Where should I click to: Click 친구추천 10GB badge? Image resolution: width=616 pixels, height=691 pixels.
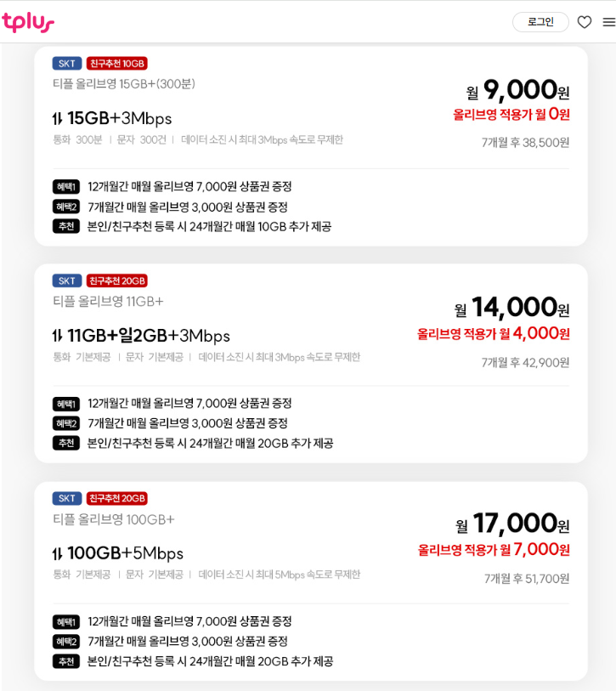(117, 64)
